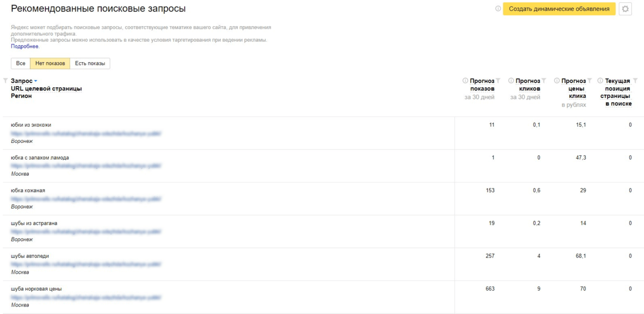This screenshot has width=644, height=314.
Task: Switch to the Все filter tab
Action: [21, 63]
